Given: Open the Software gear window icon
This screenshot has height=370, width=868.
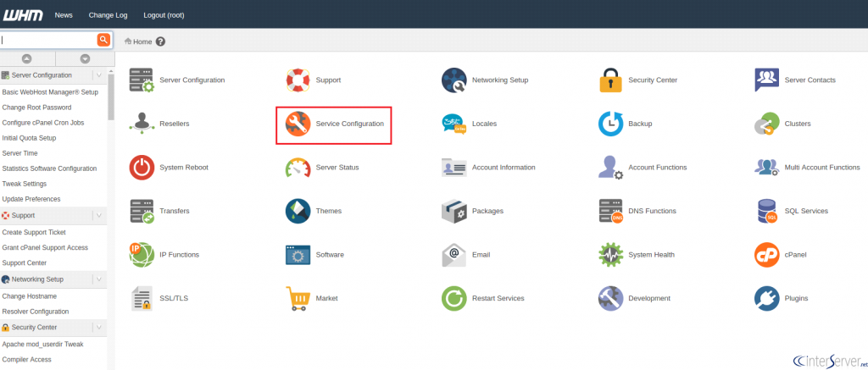Looking at the screenshot, I should point(298,255).
